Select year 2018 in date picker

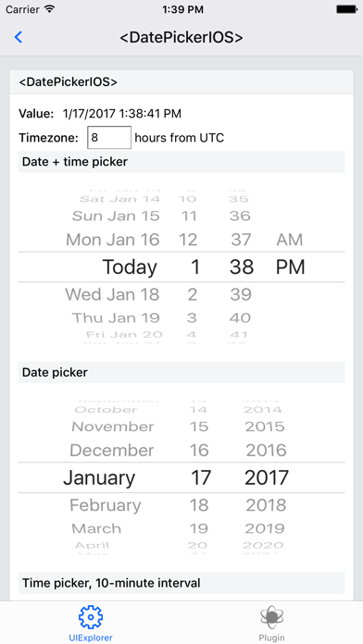[266, 505]
